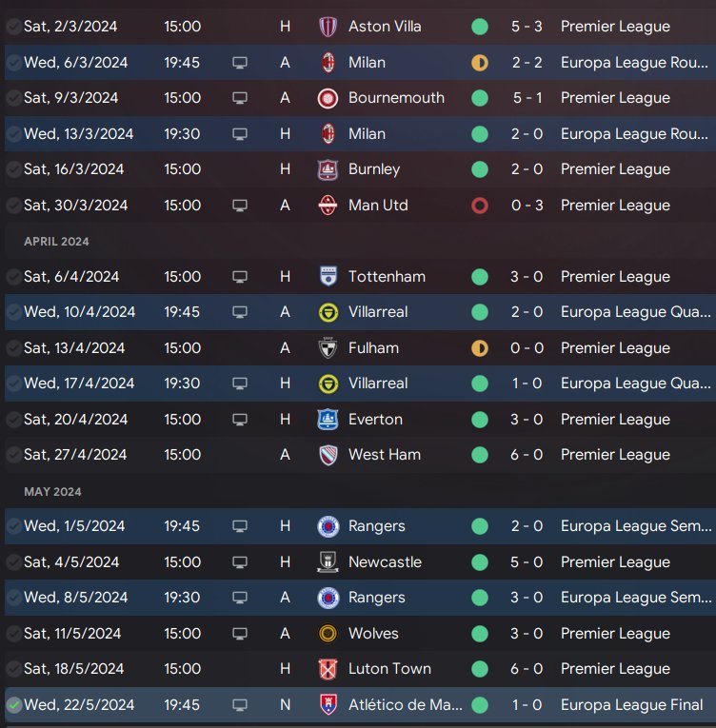
Task: Toggle the checkmark beside Sat, 2/3/2024 fixture
Action: 14,27
